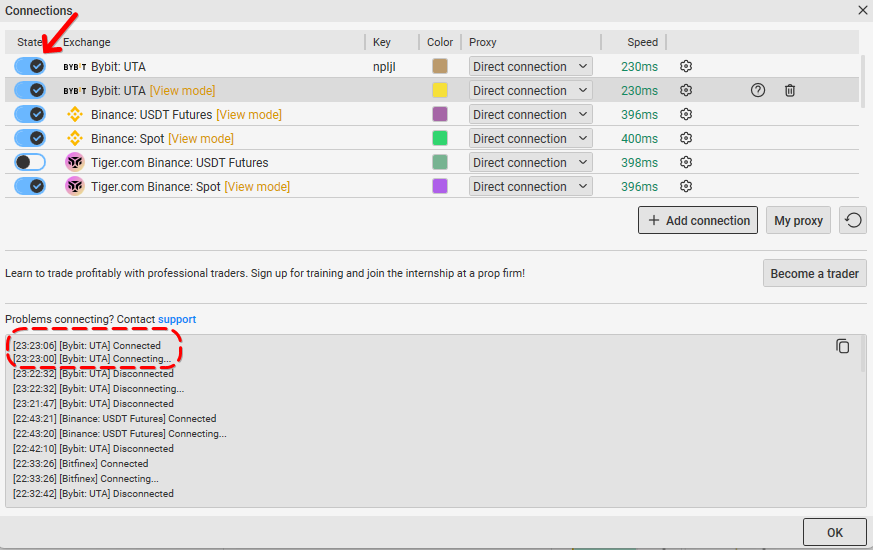Disable Binance: Spot View mode connection
873x550 pixels.
pyautogui.click(x=30, y=138)
